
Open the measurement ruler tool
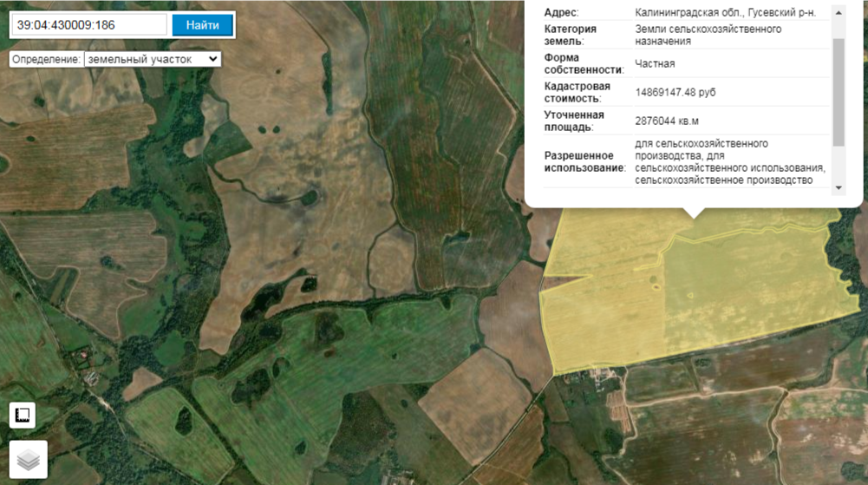23,415
